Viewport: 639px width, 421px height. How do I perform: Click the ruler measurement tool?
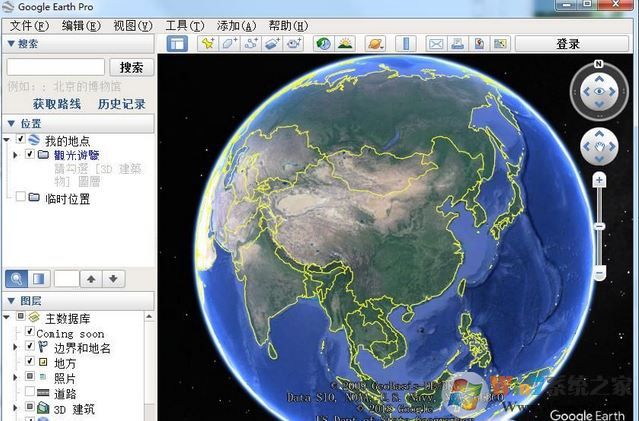[405, 44]
